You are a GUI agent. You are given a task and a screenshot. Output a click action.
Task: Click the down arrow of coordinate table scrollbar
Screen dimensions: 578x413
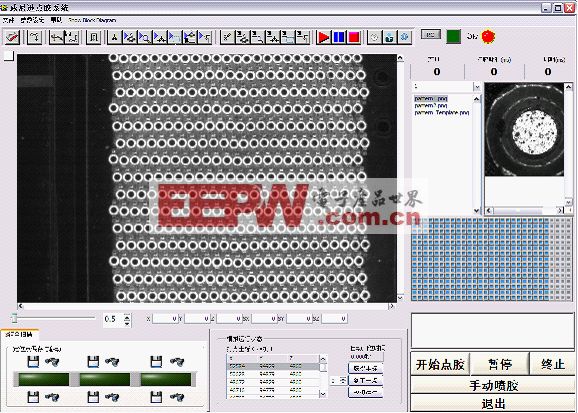(x=323, y=394)
